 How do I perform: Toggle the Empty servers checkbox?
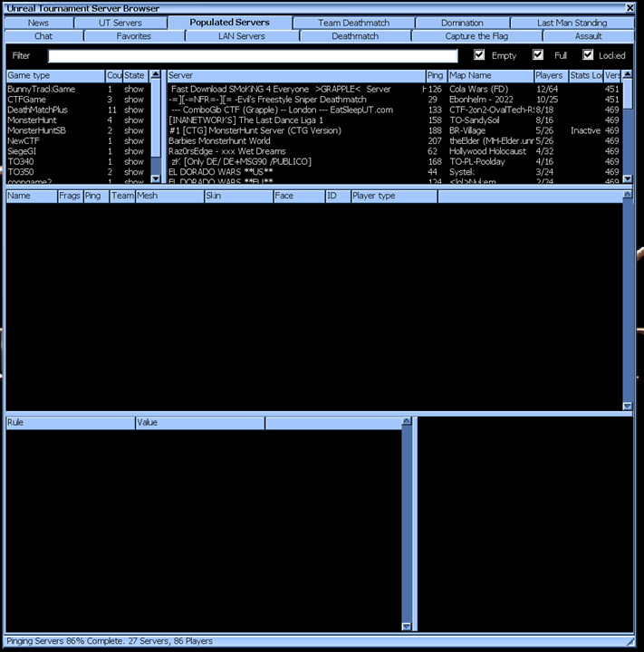click(480, 55)
